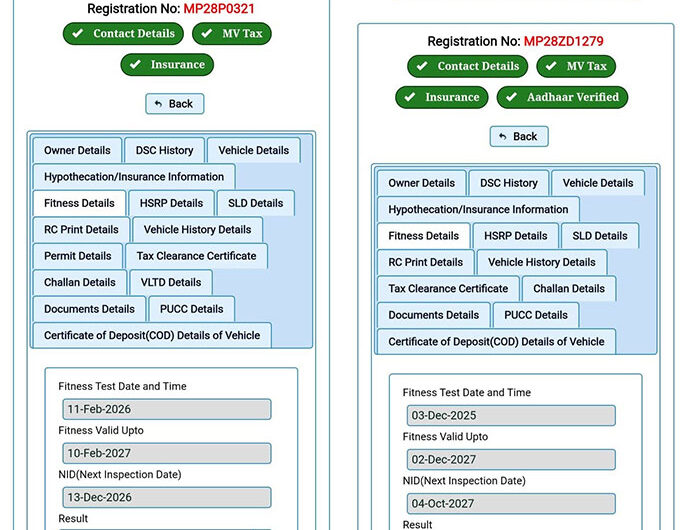
Task: Click Contact Details badge for MP28P0321
Action: coord(124,33)
